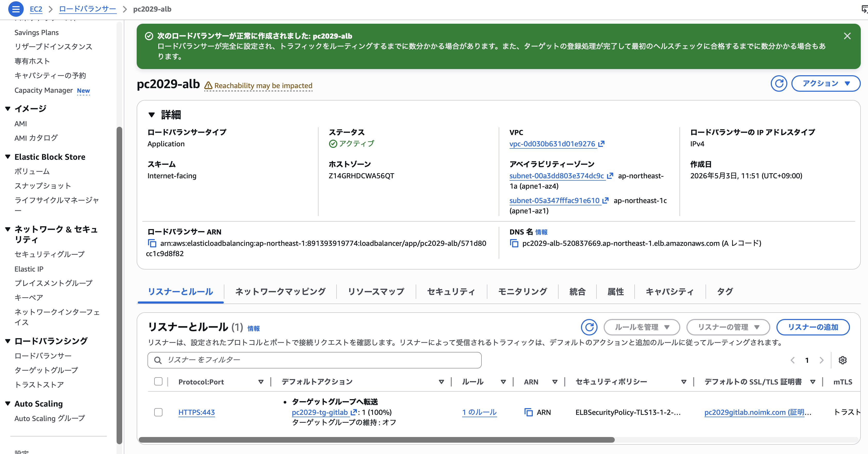Open external link icon beside pc2029-tg-gitlab
The width and height of the screenshot is (868, 454).
click(x=354, y=412)
